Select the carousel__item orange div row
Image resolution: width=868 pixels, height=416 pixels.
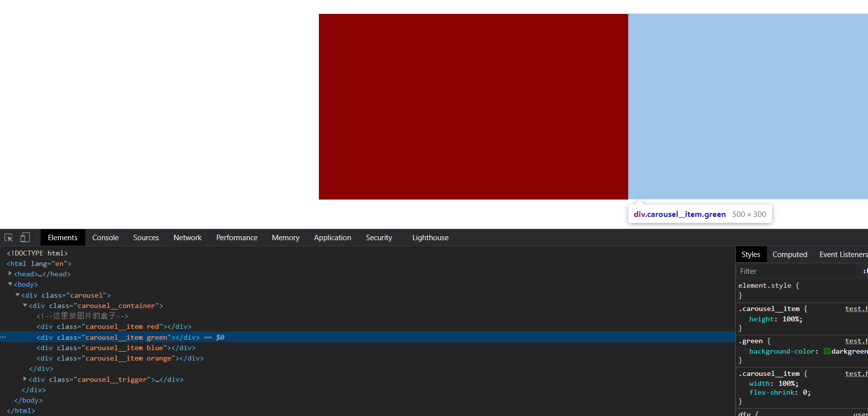click(367, 358)
